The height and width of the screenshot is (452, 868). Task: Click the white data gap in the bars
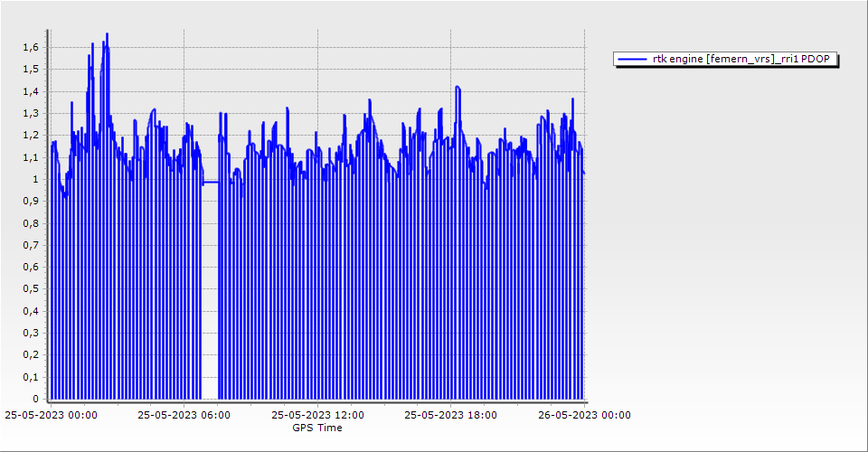pyautogui.click(x=210, y=298)
